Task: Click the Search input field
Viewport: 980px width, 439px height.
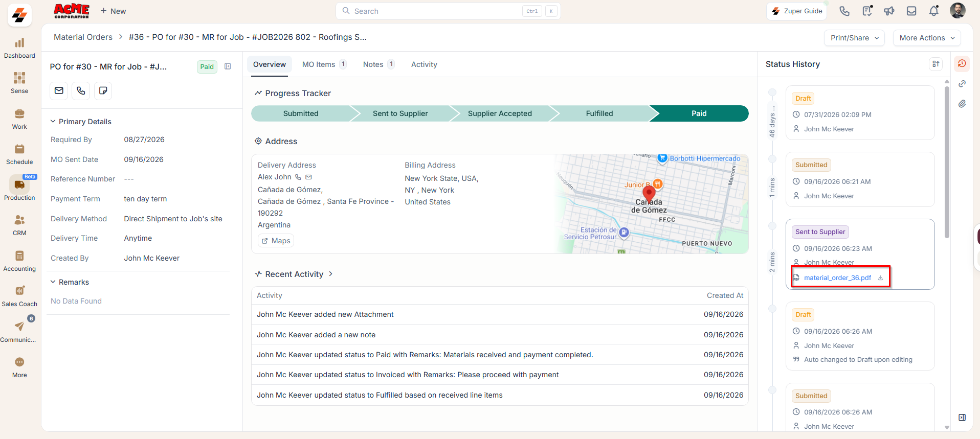Action: pos(448,11)
